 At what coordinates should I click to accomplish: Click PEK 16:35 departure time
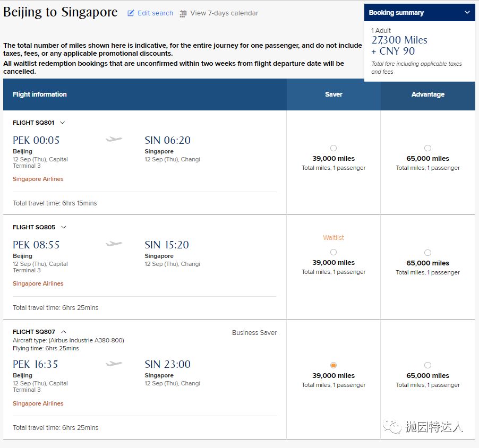coord(36,364)
